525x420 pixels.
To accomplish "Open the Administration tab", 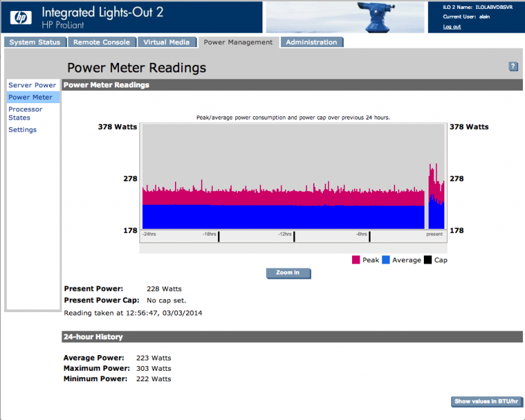I will tap(312, 42).
